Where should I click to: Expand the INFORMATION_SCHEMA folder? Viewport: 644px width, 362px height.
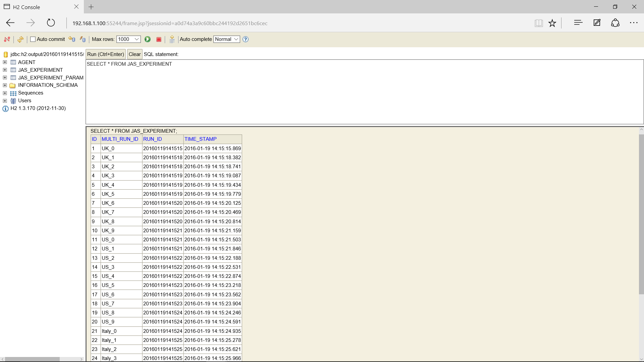5,85
